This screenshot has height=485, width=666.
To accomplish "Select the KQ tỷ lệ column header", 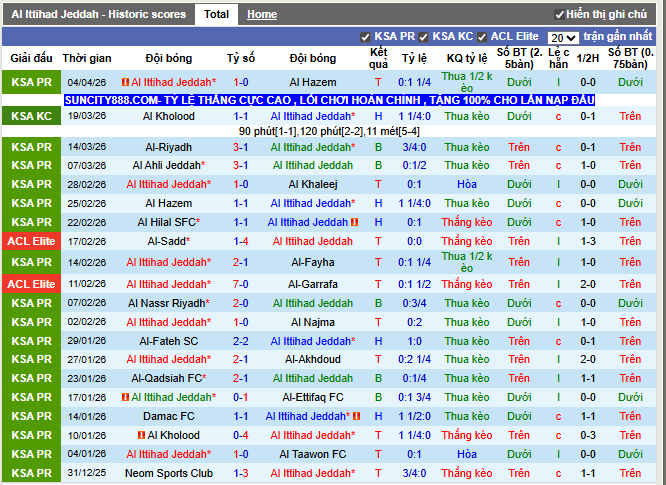I will (x=467, y=58).
